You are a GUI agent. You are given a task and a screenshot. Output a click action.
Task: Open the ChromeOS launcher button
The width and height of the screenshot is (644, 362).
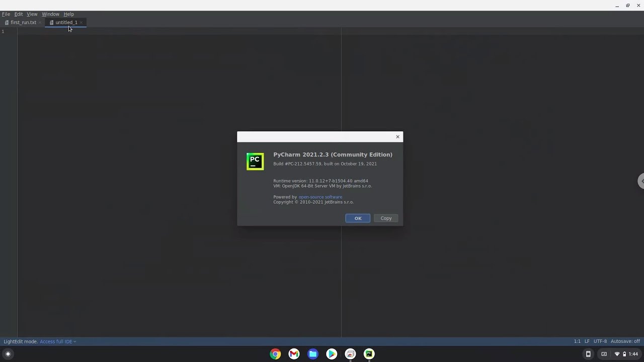coord(8,354)
